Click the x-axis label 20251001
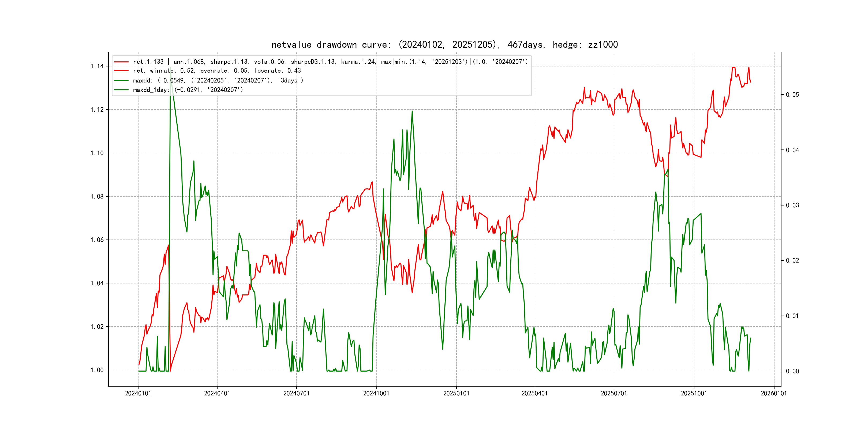 (694, 393)
